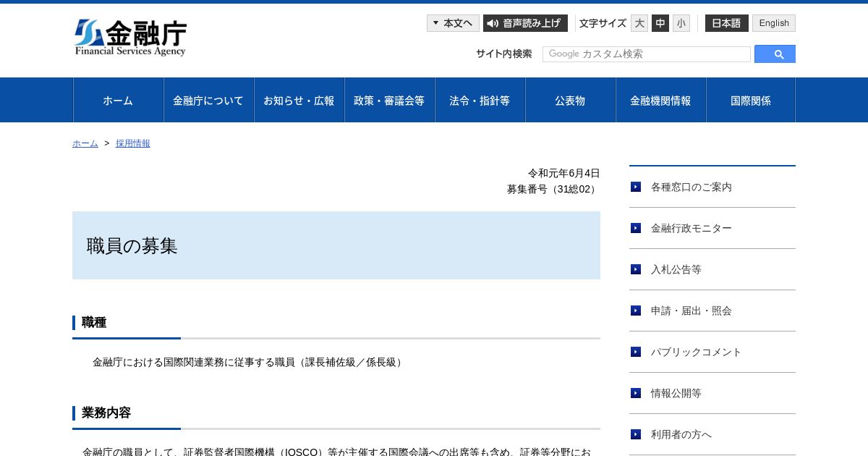
Task: Switch language to 日本語
Action: (x=727, y=23)
